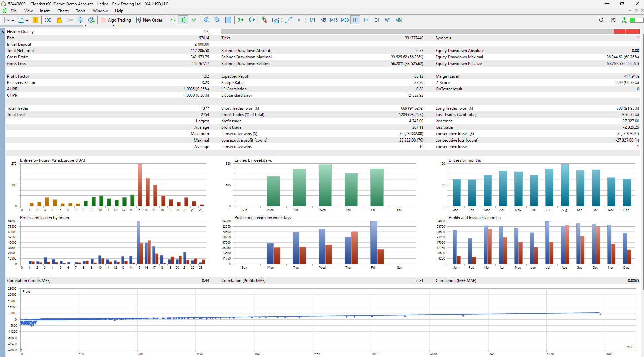Tile chart windows with grid icon
Viewport: 644px width, 357px height.
pos(228,20)
